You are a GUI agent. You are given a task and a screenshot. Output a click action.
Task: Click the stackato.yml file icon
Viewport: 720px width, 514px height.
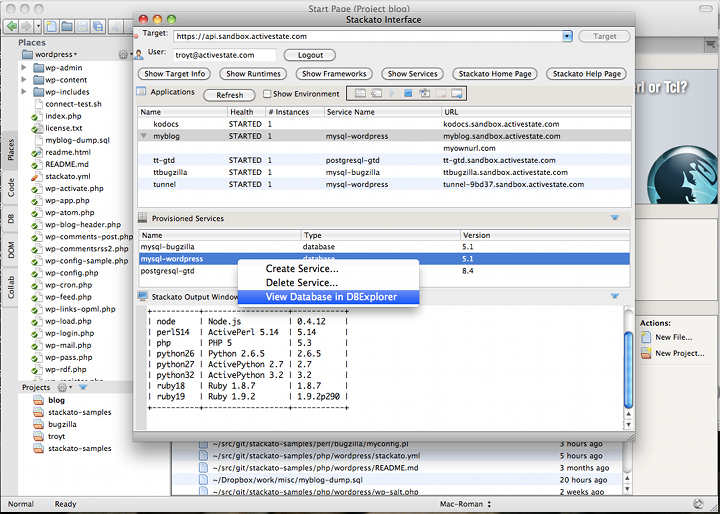(x=36, y=176)
